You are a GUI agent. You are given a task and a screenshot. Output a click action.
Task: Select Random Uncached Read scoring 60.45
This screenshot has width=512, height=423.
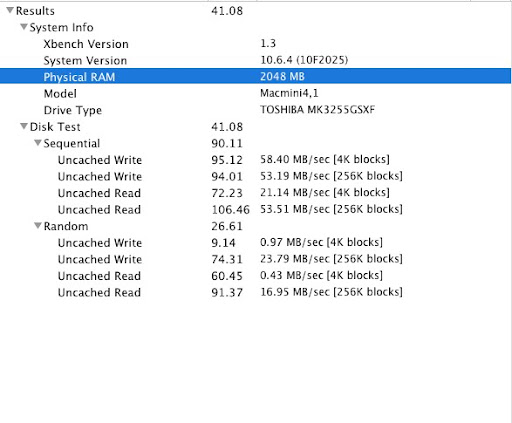point(255,276)
